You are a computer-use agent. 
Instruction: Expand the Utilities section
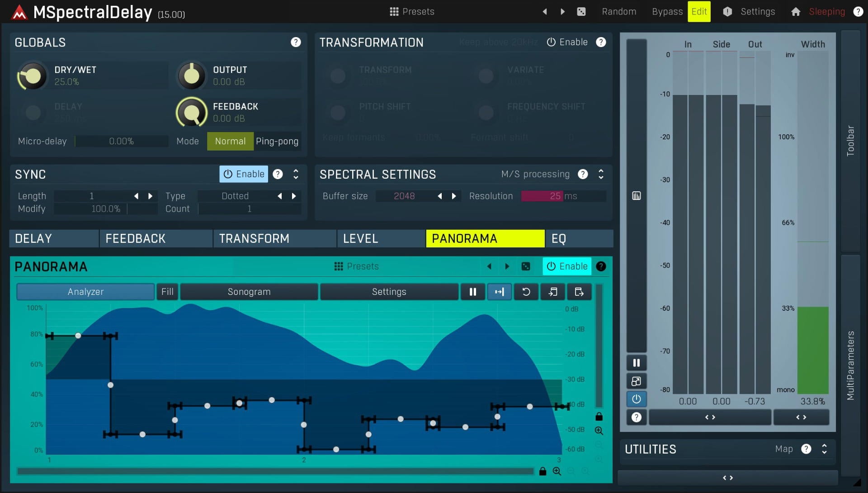824,449
